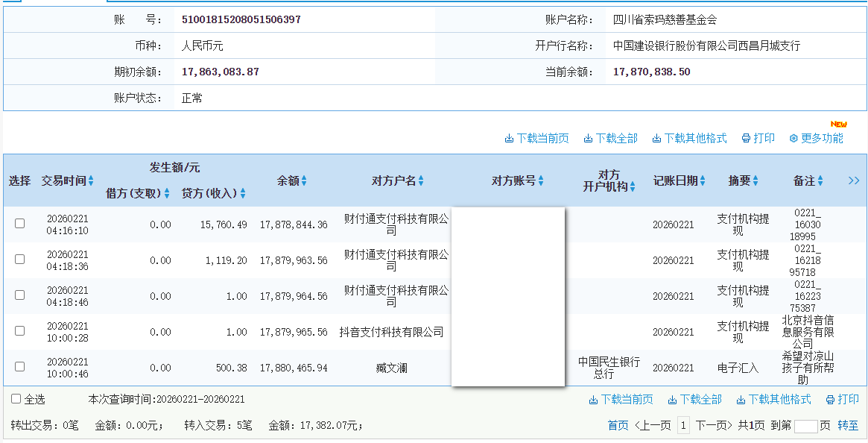Click the 打印 printer icon above the table
This screenshot has width=868, height=443.
click(745, 138)
